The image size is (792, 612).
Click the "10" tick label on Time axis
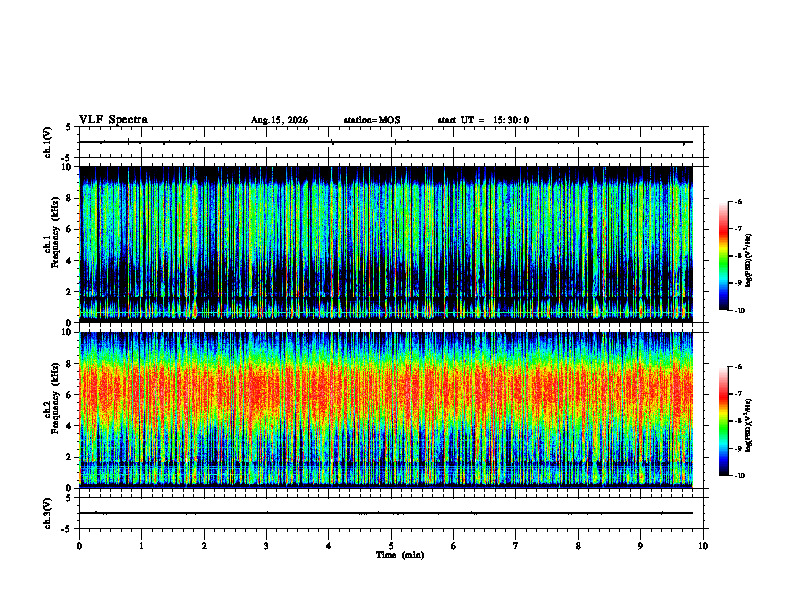click(703, 546)
